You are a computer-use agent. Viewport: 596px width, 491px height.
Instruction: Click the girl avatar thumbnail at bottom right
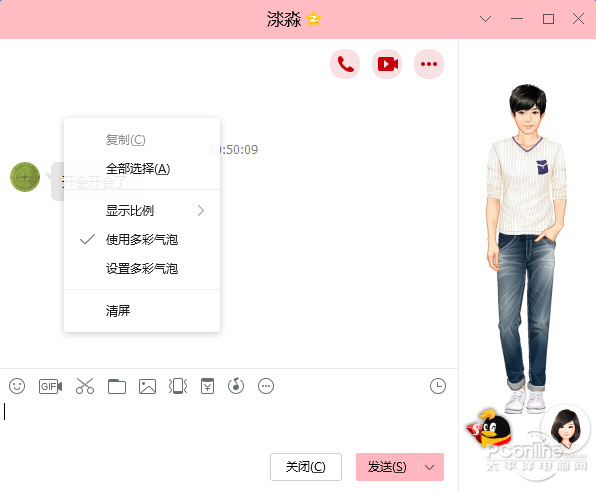[x=566, y=428]
